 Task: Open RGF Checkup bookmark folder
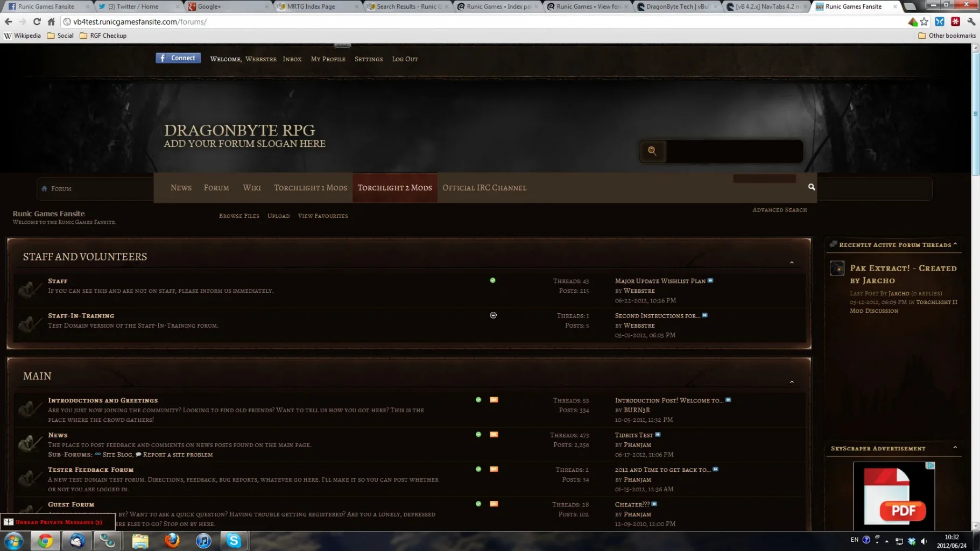[x=103, y=36]
